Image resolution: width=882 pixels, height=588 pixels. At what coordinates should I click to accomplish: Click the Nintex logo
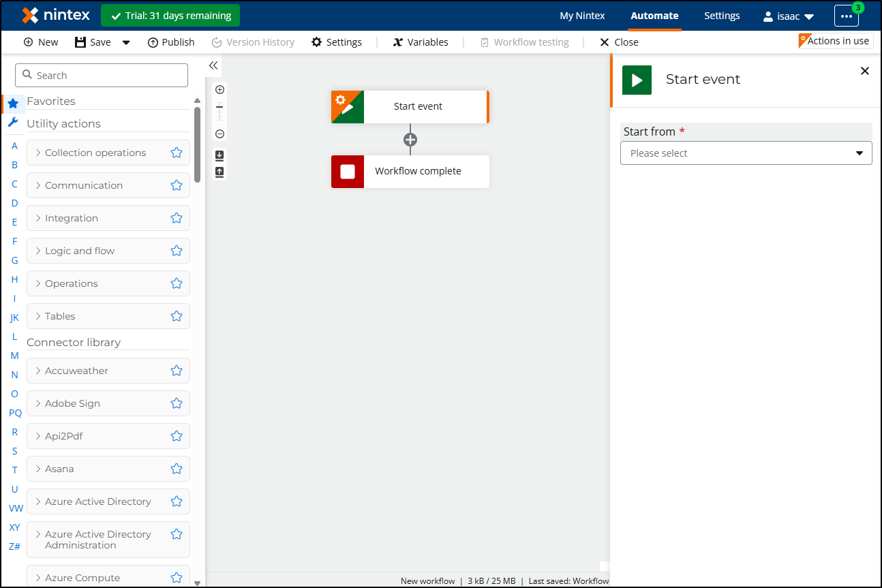57,15
